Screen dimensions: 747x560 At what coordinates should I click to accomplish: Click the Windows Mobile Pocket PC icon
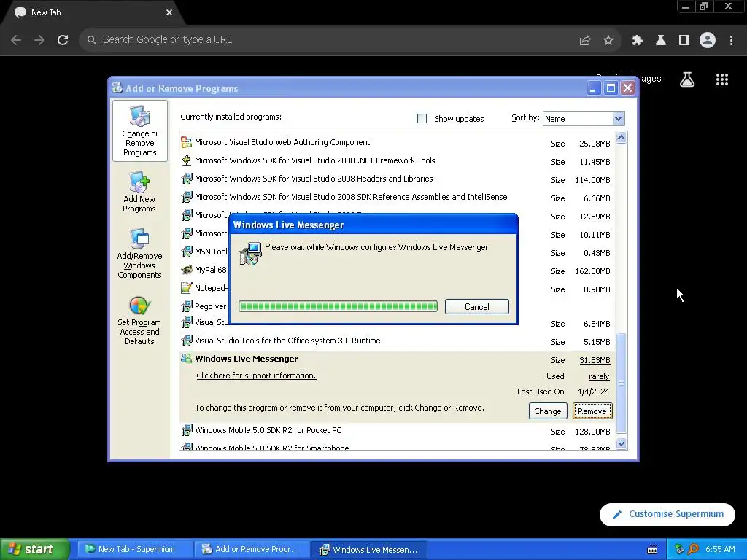tap(186, 430)
